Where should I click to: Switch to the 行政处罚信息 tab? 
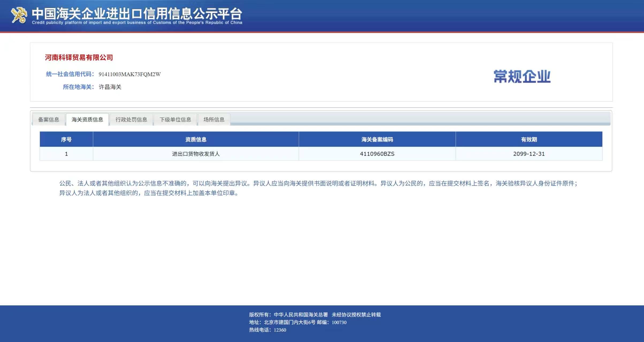(x=131, y=119)
